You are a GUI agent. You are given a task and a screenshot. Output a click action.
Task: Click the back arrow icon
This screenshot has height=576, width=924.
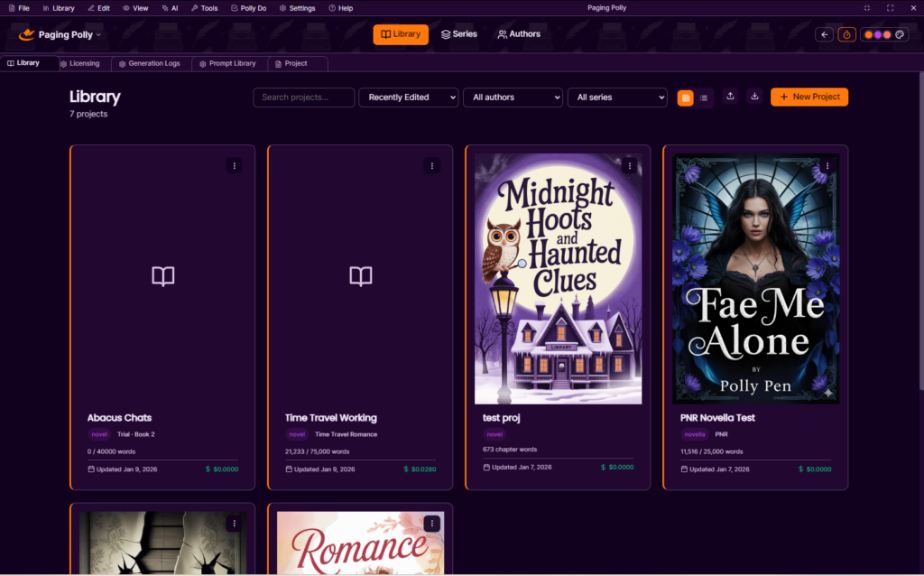824,34
